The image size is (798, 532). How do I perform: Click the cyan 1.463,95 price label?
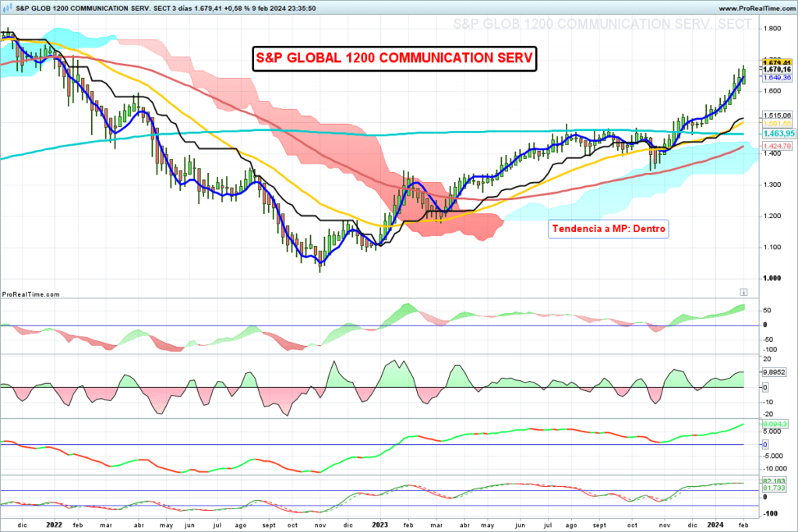(779, 134)
